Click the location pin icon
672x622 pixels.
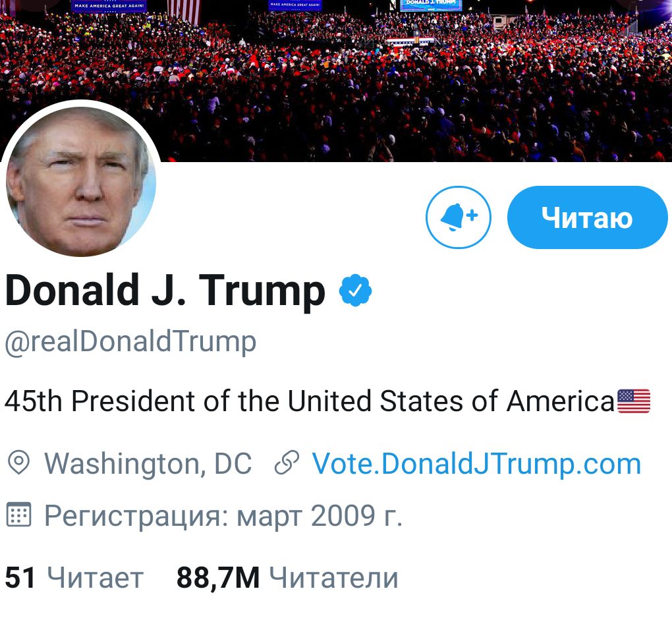pyautogui.click(x=19, y=463)
